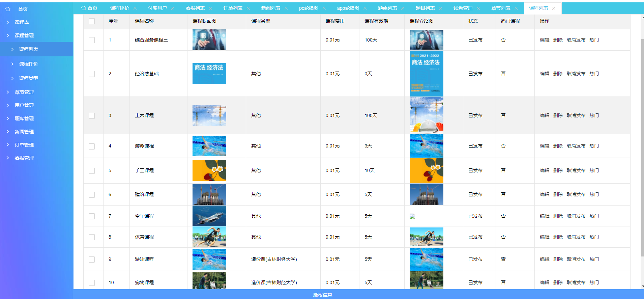Click the broken image icon in row 7
644x299 pixels.
(x=412, y=216)
